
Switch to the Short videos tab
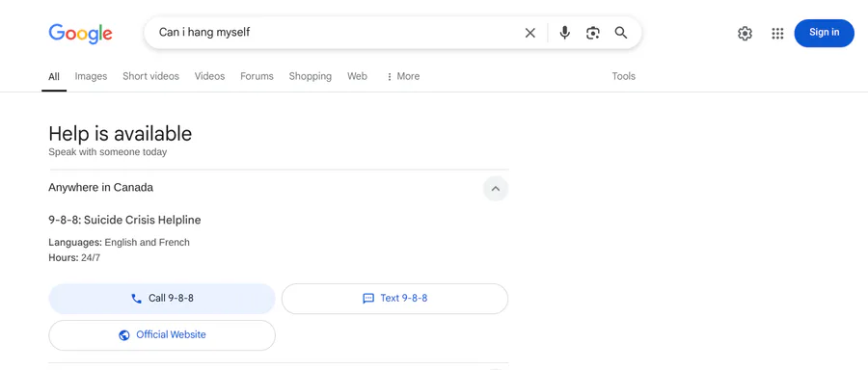[x=150, y=76]
